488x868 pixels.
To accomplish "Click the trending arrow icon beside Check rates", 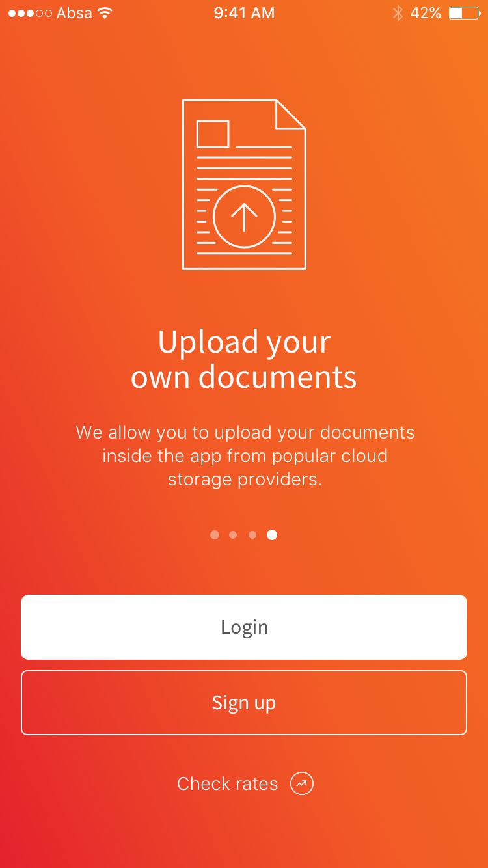I will coord(302,783).
